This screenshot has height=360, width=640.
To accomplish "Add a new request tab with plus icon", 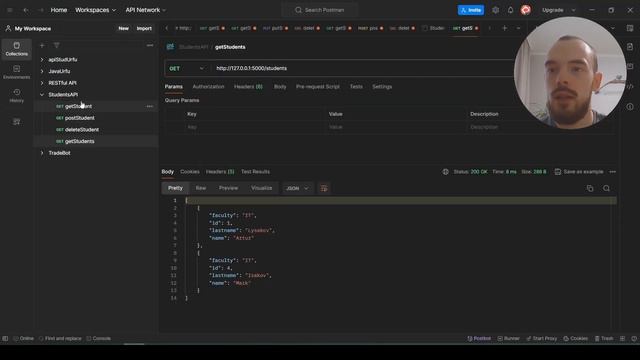I will (x=504, y=28).
